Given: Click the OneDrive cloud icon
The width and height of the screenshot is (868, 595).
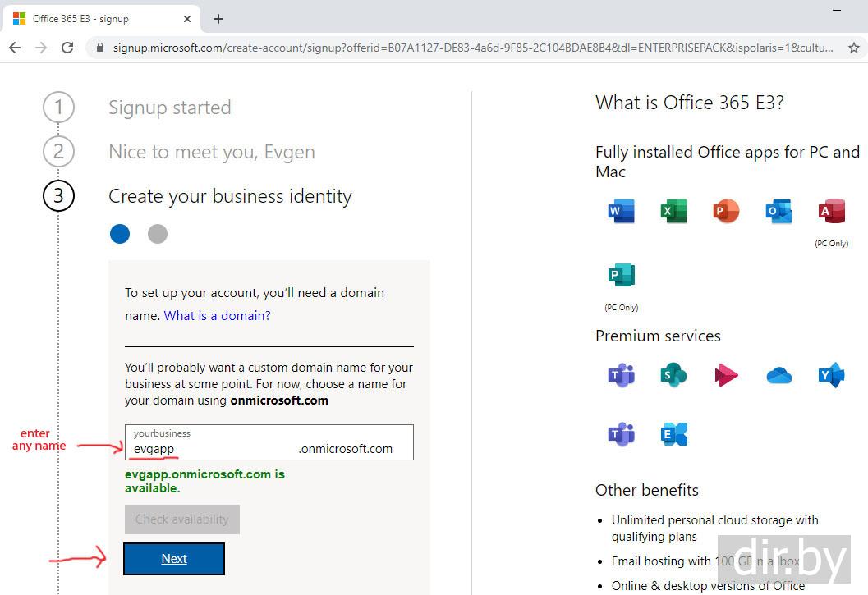Looking at the screenshot, I should pyautogui.click(x=778, y=376).
